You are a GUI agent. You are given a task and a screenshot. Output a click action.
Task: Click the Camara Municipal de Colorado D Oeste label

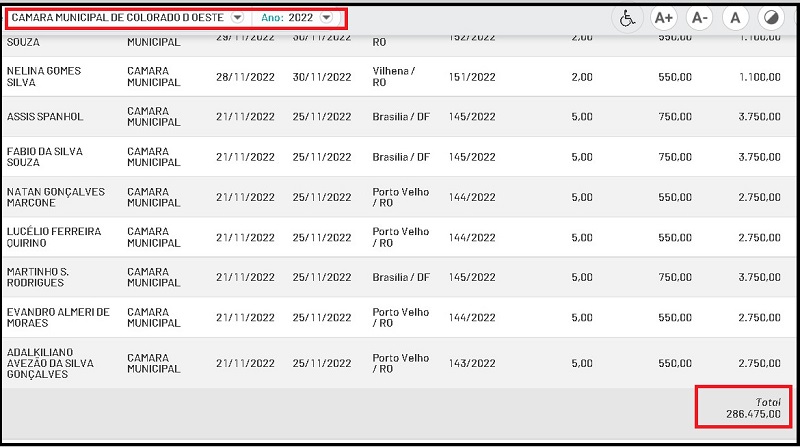click(117, 18)
